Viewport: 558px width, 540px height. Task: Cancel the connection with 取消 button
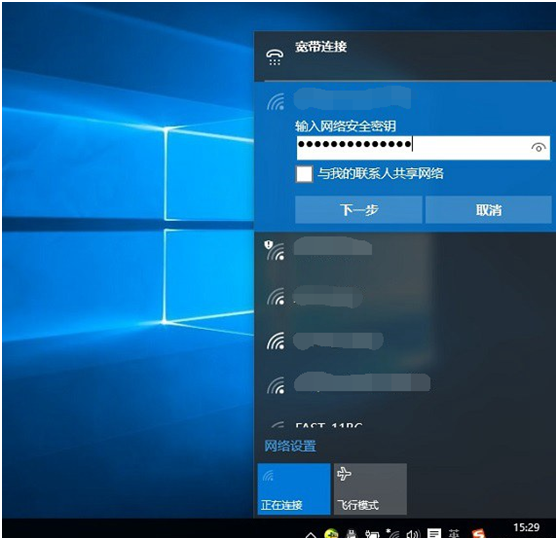tap(489, 210)
